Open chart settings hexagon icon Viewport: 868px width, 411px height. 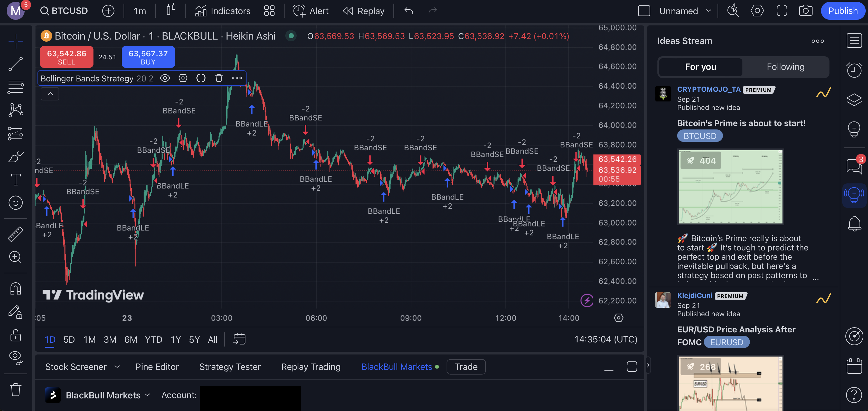pyautogui.click(x=757, y=11)
